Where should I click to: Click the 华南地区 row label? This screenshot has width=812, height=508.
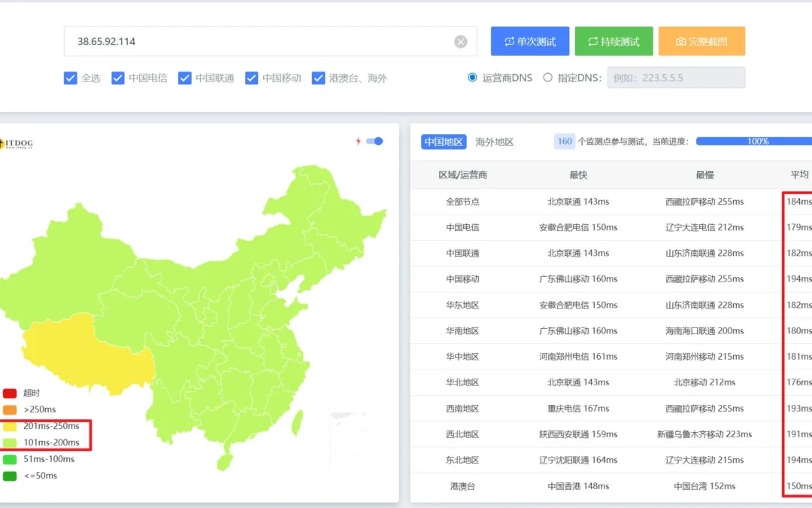tap(463, 330)
